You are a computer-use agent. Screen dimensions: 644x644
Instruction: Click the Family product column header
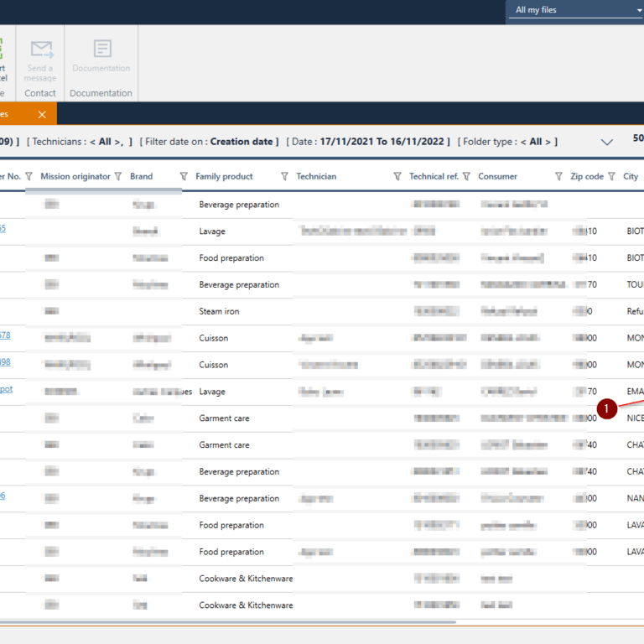pos(224,176)
